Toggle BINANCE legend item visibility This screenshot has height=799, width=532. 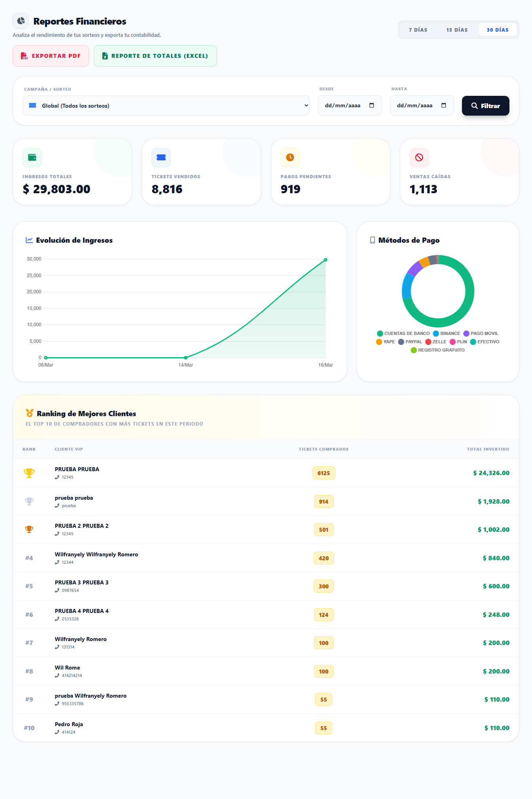click(446, 333)
